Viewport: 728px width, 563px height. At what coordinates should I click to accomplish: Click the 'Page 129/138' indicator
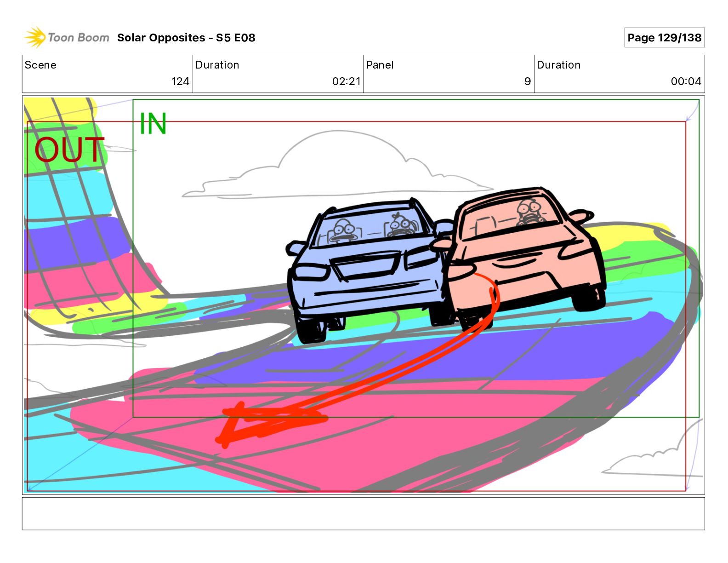pyautogui.click(x=664, y=38)
